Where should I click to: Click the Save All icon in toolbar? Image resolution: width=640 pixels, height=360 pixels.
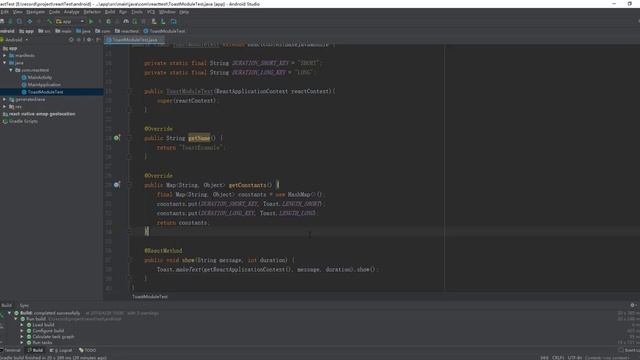click(x=2, y=21)
